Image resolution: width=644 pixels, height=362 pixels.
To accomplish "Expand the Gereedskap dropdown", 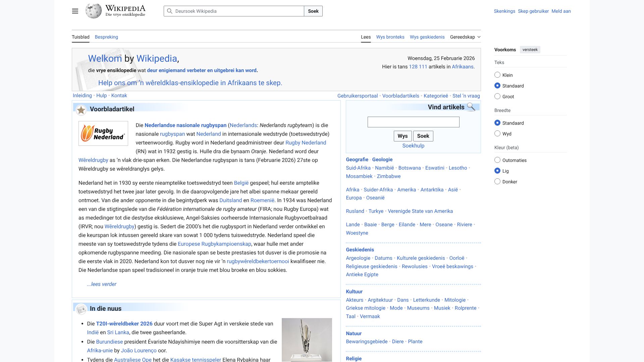I will 465,37.
